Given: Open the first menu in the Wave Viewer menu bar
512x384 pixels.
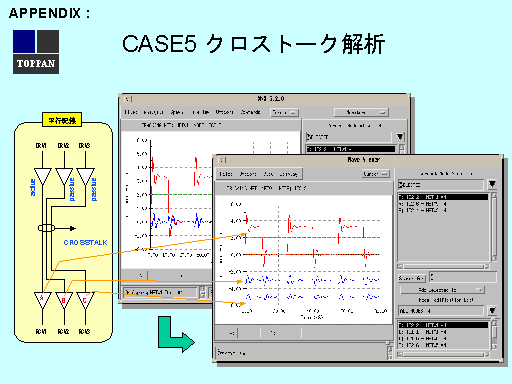Looking at the screenshot, I should tap(225, 174).
